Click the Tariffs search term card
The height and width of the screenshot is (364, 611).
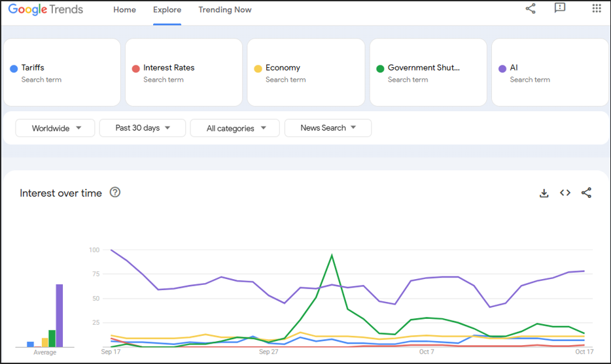(62, 72)
